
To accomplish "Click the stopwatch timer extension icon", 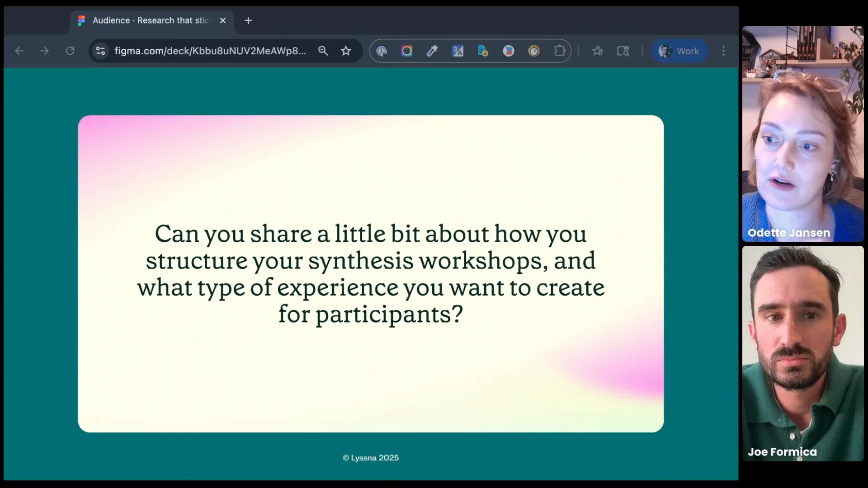I will [x=534, y=51].
